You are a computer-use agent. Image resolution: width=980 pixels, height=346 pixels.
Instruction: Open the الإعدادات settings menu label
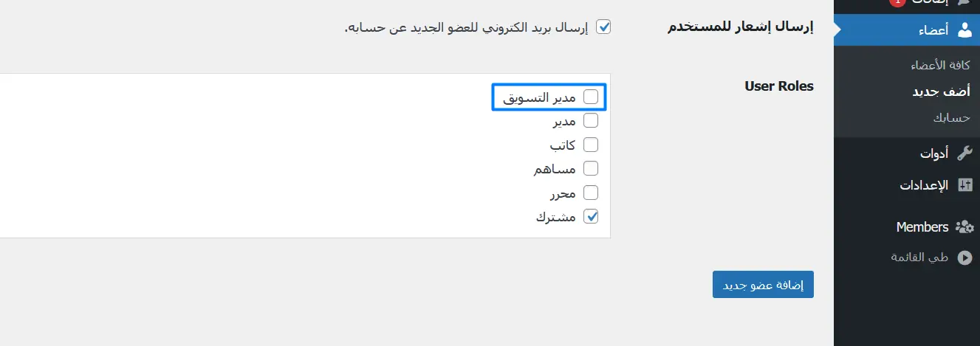pos(923,185)
